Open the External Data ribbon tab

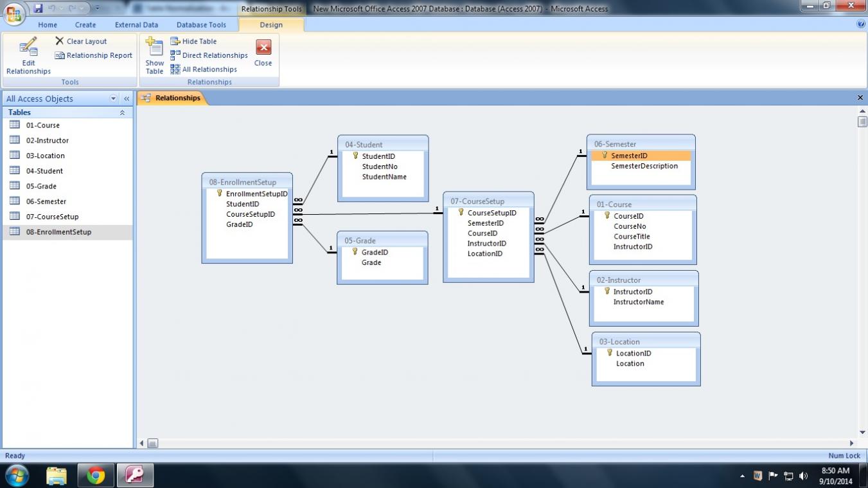click(x=136, y=25)
